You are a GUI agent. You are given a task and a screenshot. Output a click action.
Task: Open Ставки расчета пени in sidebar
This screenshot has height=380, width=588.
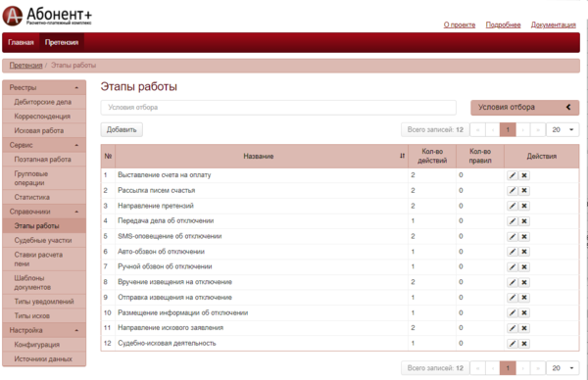click(x=44, y=260)
